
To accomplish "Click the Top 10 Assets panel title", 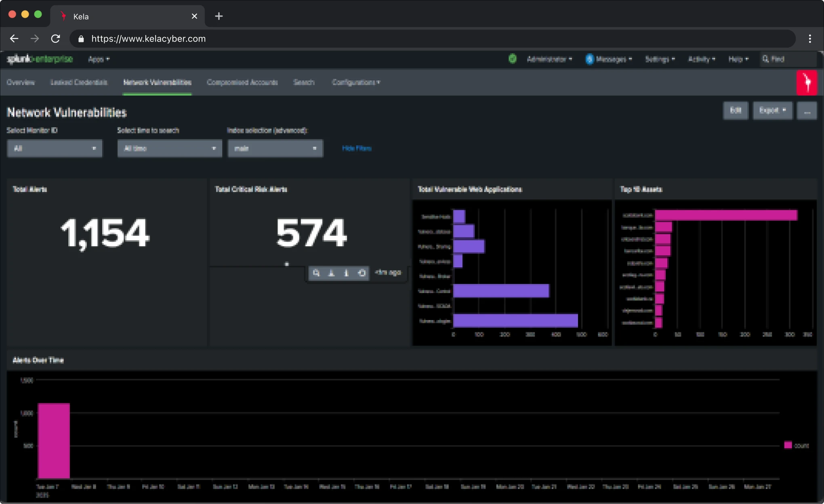I will coord(641,189).
